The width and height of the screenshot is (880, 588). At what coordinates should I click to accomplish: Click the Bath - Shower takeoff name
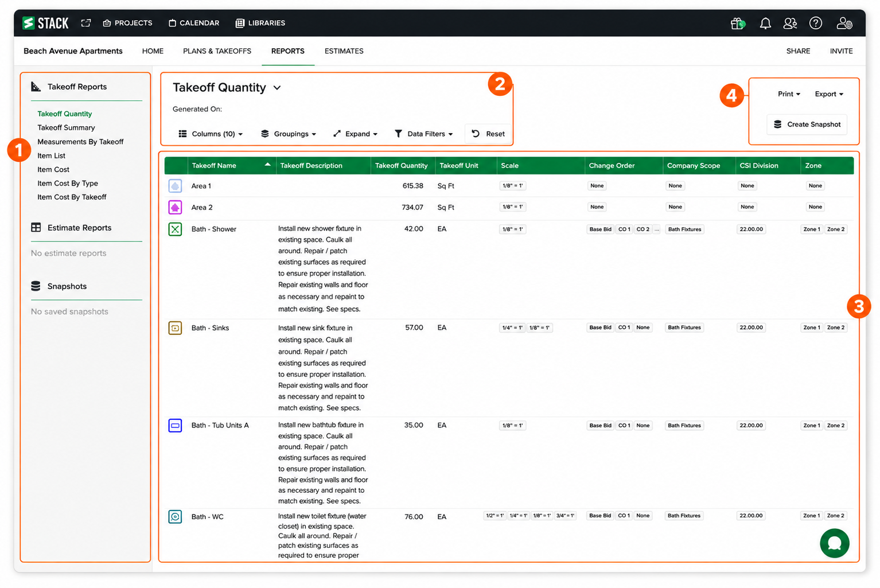click(213, 229)
